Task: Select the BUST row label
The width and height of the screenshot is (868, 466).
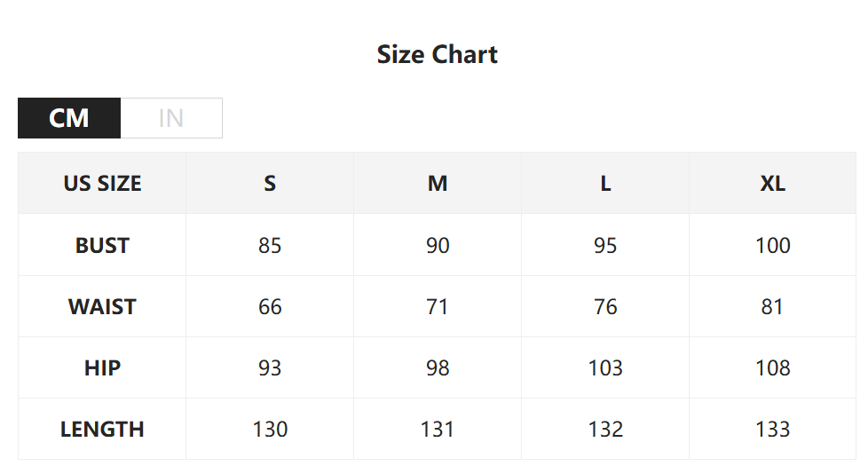Action: pos(102,245)
